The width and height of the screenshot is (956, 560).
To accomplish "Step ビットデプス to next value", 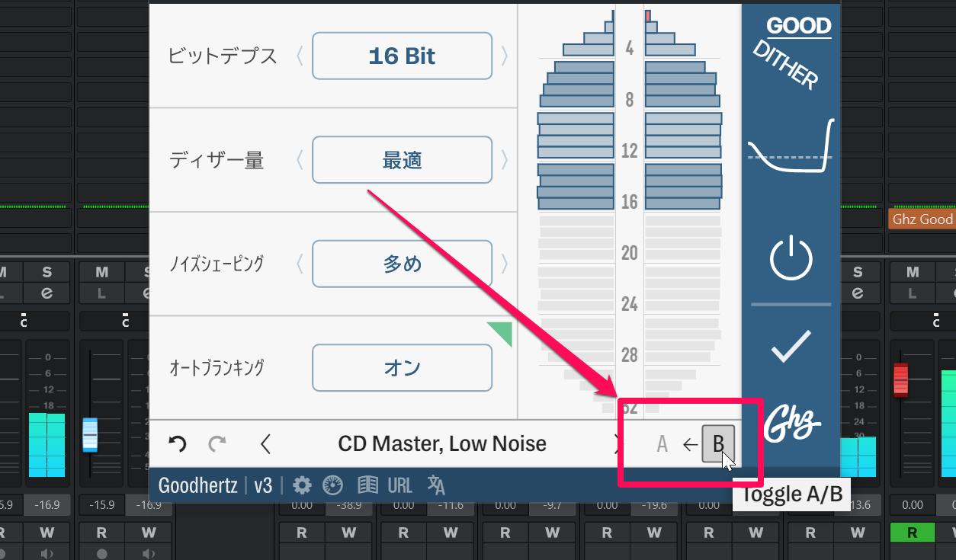I will point(504,56).
